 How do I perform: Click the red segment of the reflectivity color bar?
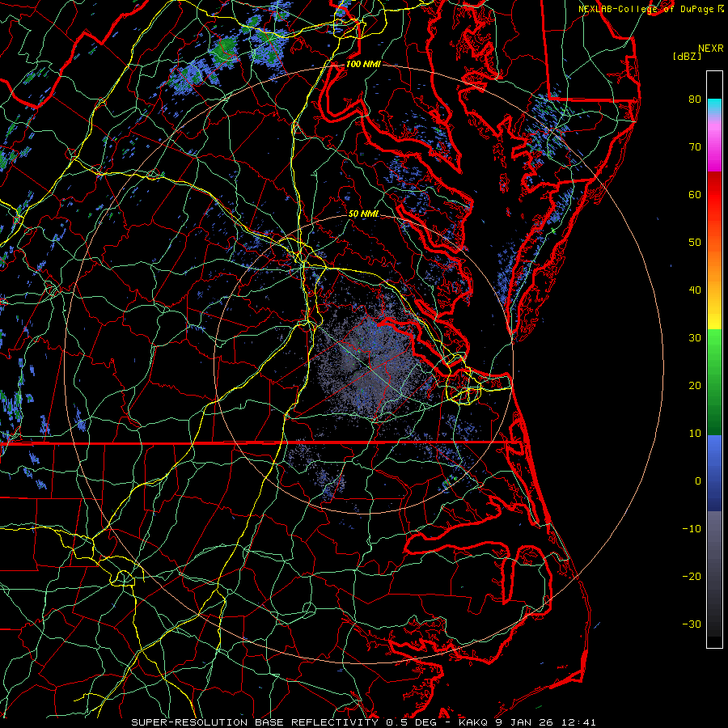714,197
